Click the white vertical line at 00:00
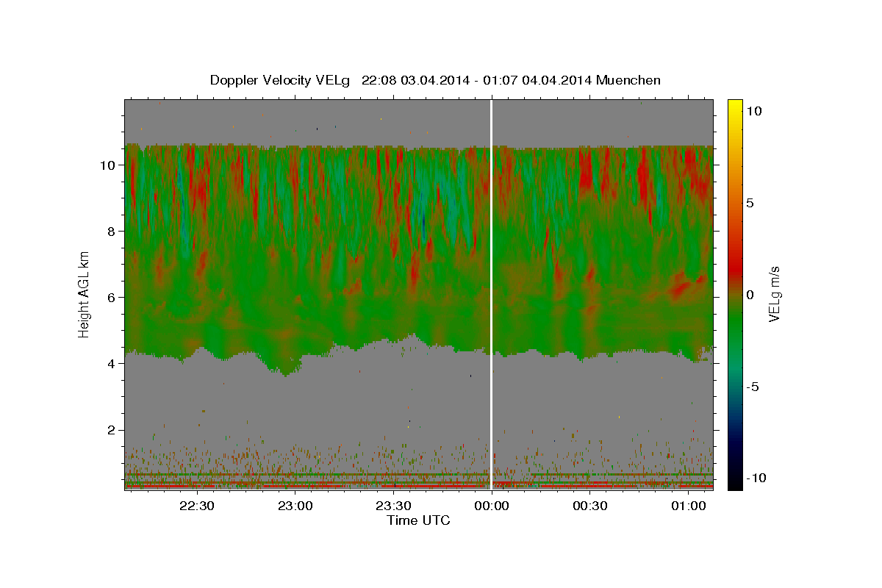The width and height of the screenshot is (882, 588). tap(491, 294)
